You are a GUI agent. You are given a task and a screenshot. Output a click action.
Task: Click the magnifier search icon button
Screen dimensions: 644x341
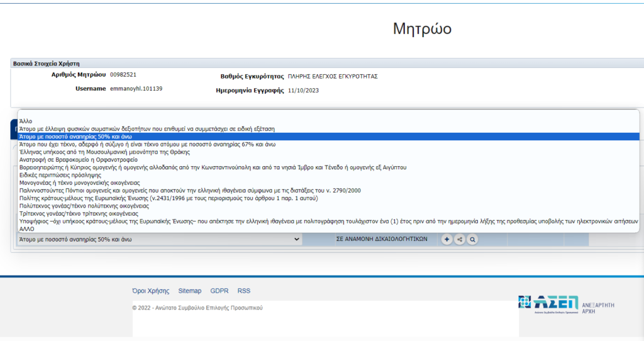473,240
